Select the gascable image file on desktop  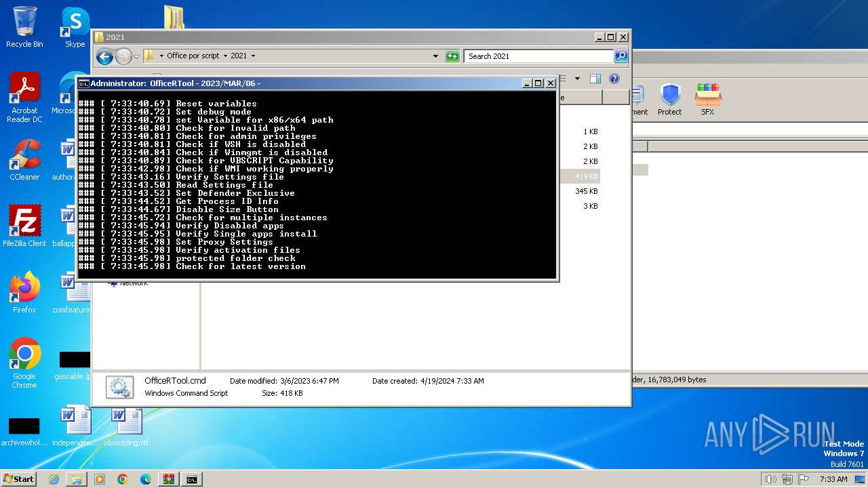point(73,366)
